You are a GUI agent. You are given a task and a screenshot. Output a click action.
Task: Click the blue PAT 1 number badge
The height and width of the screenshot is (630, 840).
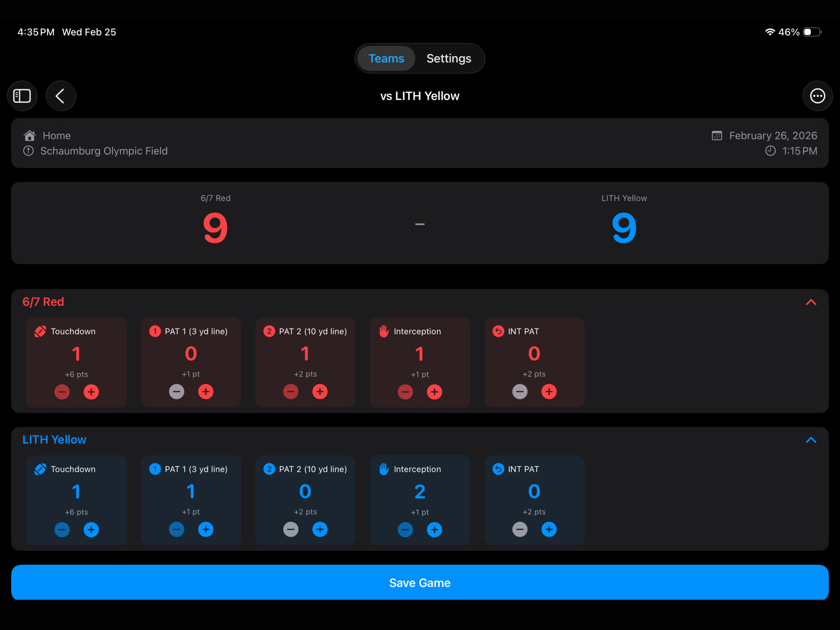(x=155, y=469)
